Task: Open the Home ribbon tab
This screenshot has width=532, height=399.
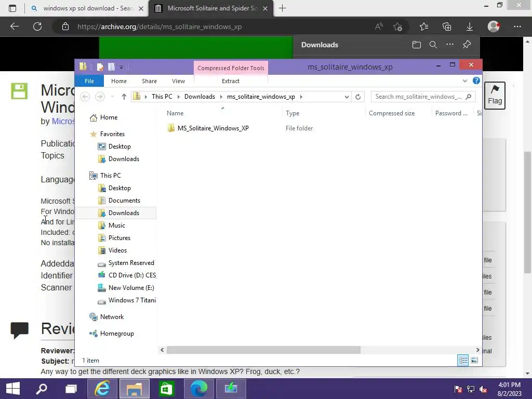Action: tap(119, 81)
